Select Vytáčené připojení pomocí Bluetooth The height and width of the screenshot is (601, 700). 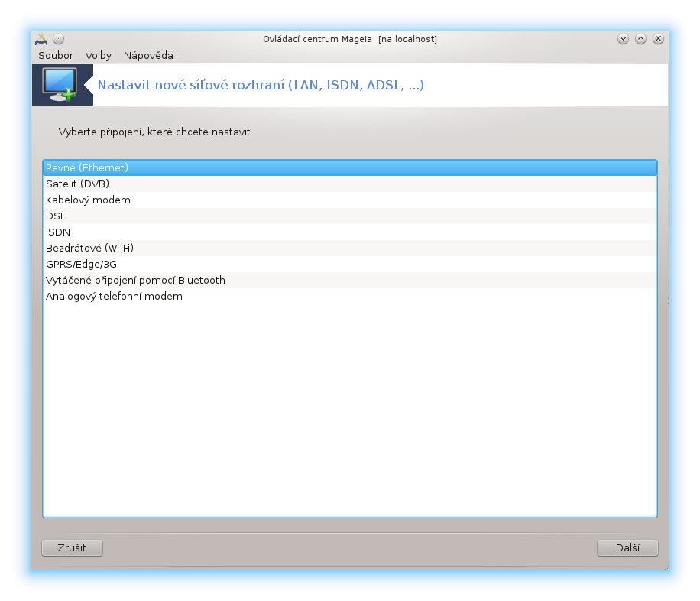pyautogui.click(x=350, y=280)
